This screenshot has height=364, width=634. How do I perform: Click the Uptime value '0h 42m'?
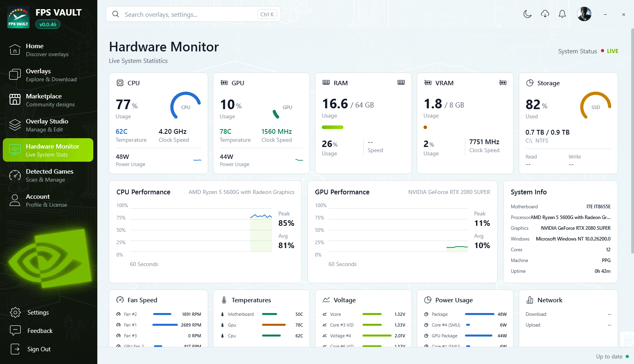(x=602, y=271)
